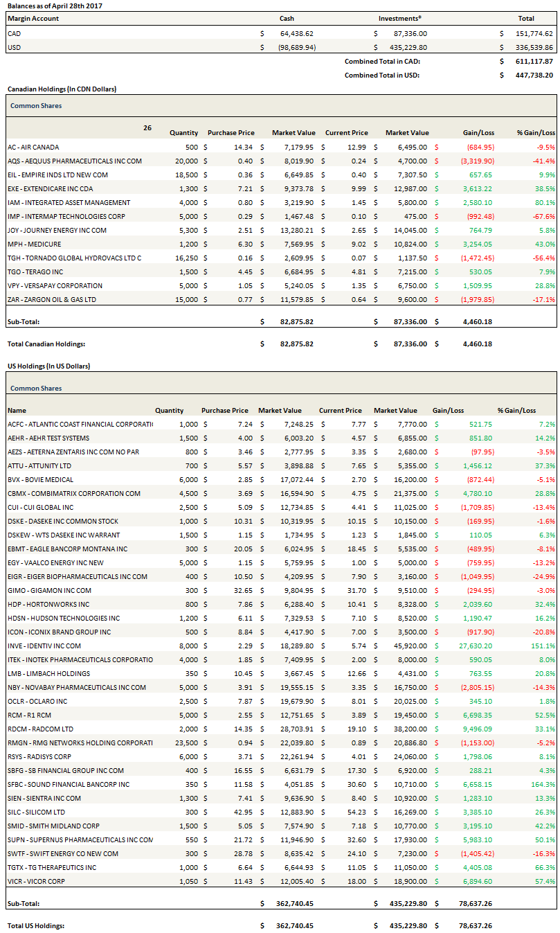Select the USD margin account row label
560x933 pixels.
14,47
